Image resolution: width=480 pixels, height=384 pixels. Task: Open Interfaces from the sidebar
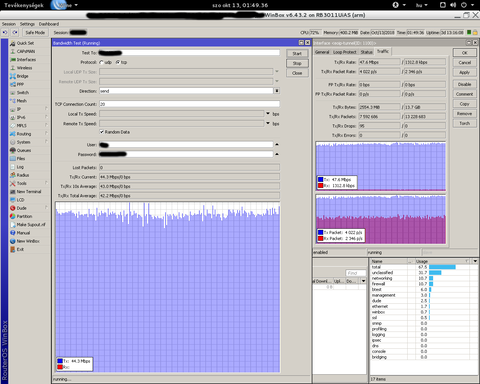point(26,60)
